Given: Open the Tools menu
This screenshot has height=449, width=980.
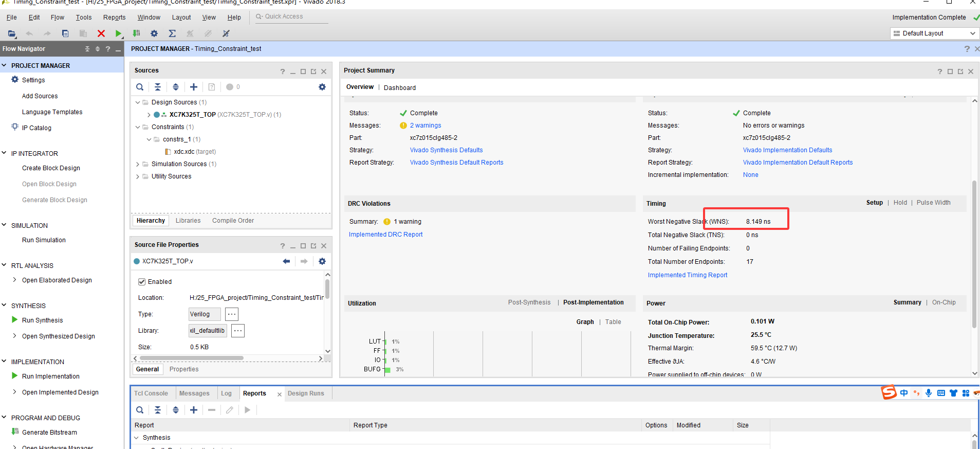Looking at the screenshot, I should (84, 17).
